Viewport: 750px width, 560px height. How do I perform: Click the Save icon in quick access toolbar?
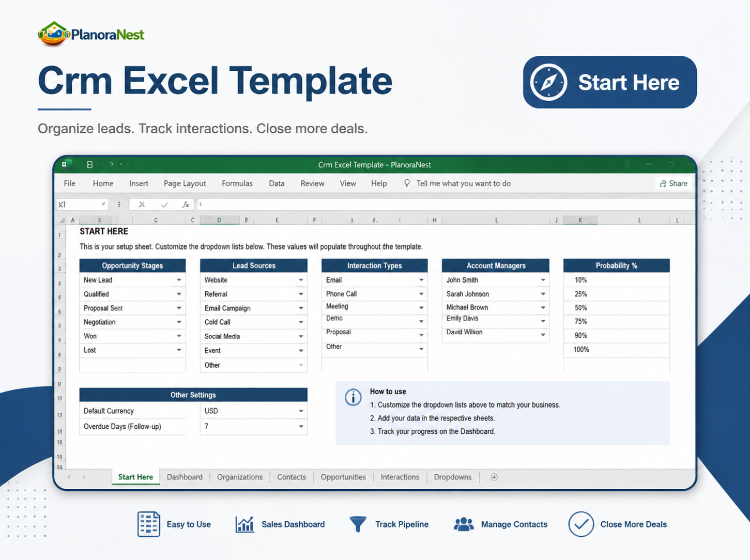click(89, 165)
